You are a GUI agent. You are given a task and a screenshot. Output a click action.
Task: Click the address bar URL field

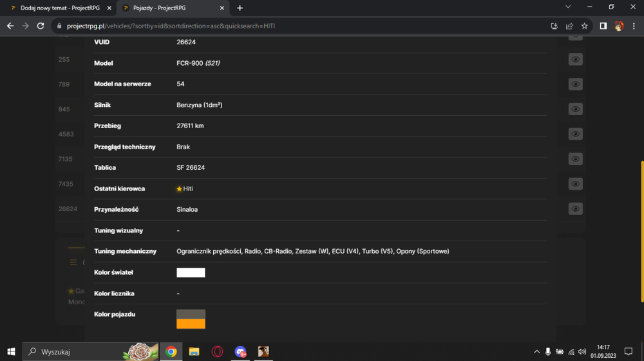point(300,26)
